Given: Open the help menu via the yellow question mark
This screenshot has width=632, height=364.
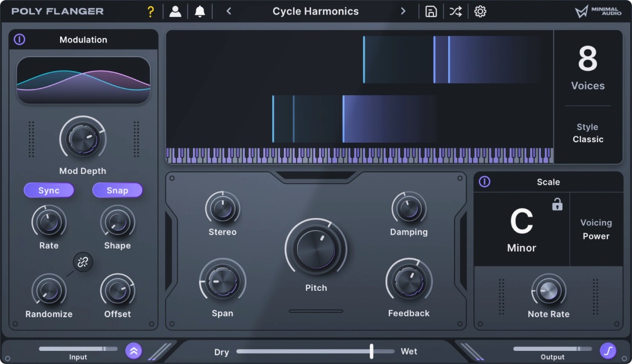Looking at the screenshot, I should (x=151, y=11).
